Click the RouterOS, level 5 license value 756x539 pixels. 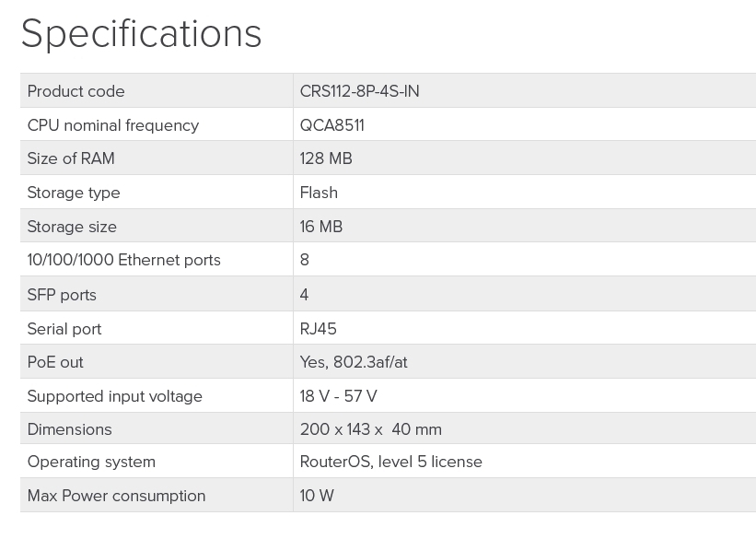pos(390,462)
